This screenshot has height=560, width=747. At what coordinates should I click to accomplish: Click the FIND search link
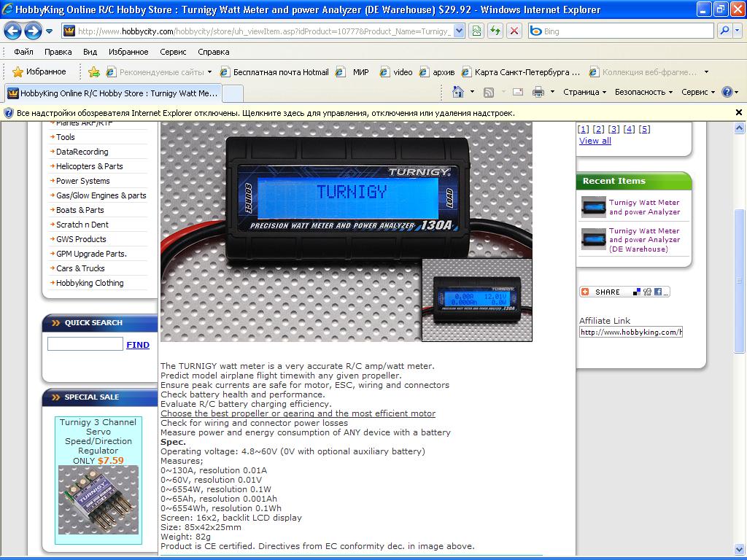[138, 345]
